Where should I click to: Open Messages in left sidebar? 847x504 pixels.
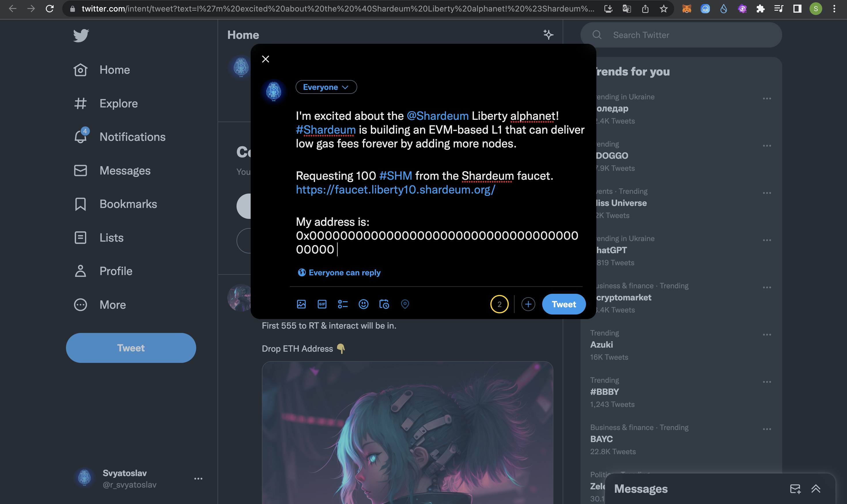(x=112, y=170)
